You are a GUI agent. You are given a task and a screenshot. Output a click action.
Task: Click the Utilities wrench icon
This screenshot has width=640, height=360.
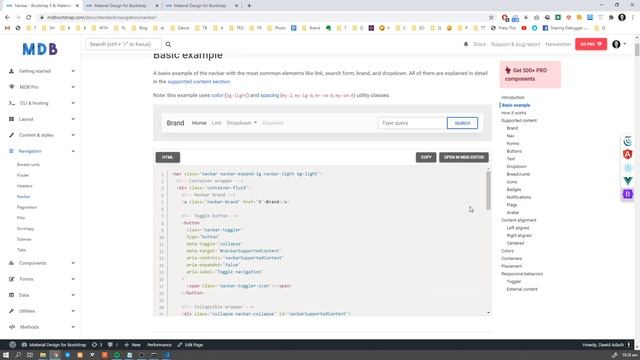coord(11,311)
